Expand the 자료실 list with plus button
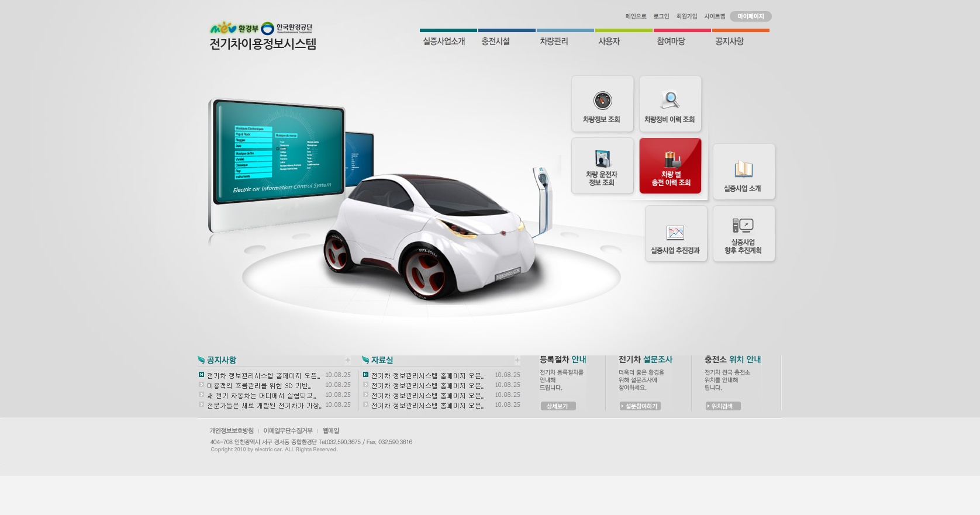The image size is (980, 515). click(517, 360)
